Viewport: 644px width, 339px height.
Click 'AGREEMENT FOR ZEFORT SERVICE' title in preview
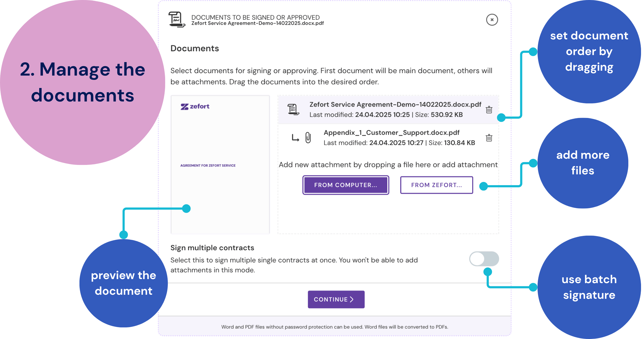click(x=208, y=165)
